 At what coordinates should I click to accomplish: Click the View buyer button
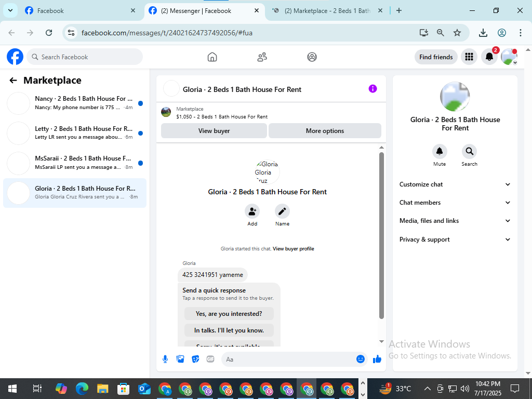tap(214, 130)
